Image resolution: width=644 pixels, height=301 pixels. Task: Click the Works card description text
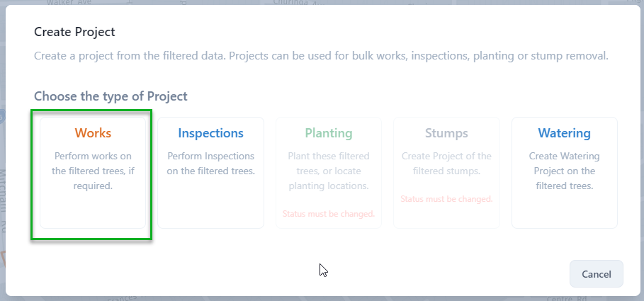point(93,171)
